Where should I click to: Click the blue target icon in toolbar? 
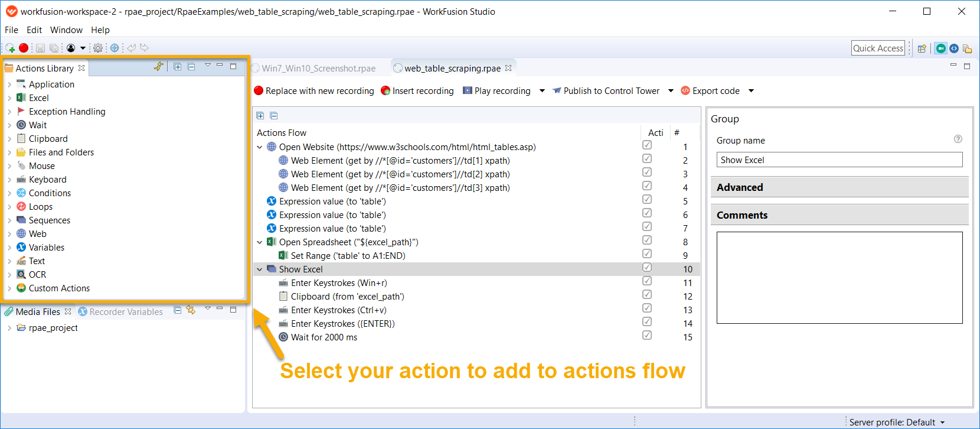[115, 48]
